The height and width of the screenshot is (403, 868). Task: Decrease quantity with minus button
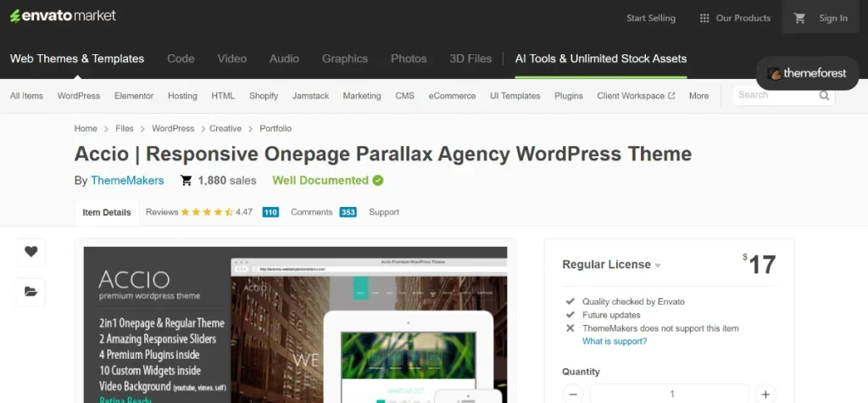point(573,395)
